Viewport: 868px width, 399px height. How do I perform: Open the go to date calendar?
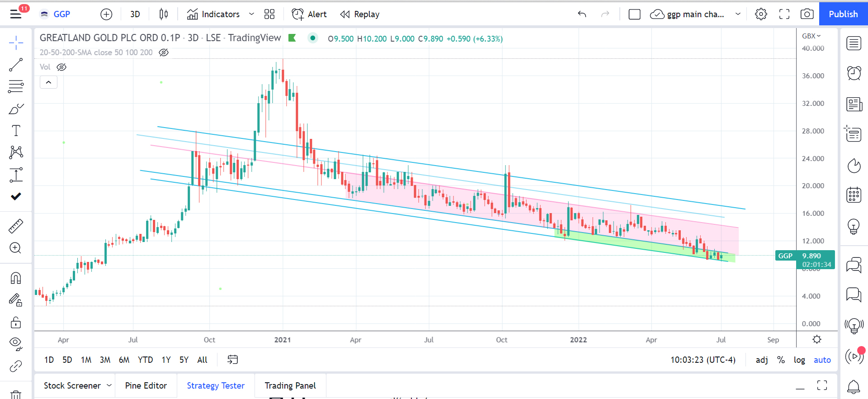point(232,360)
